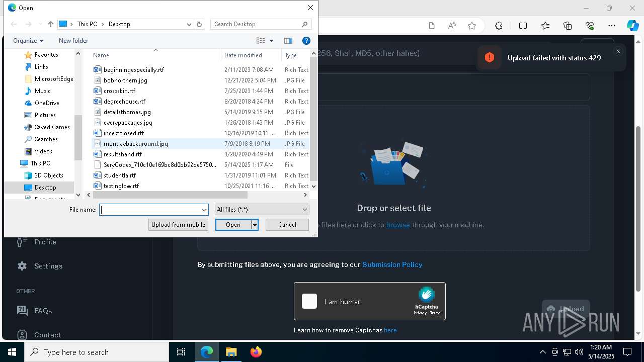Dismiss the Upload failed notification
The width and height of the screenshot is (644, 362).
point(618,51)
